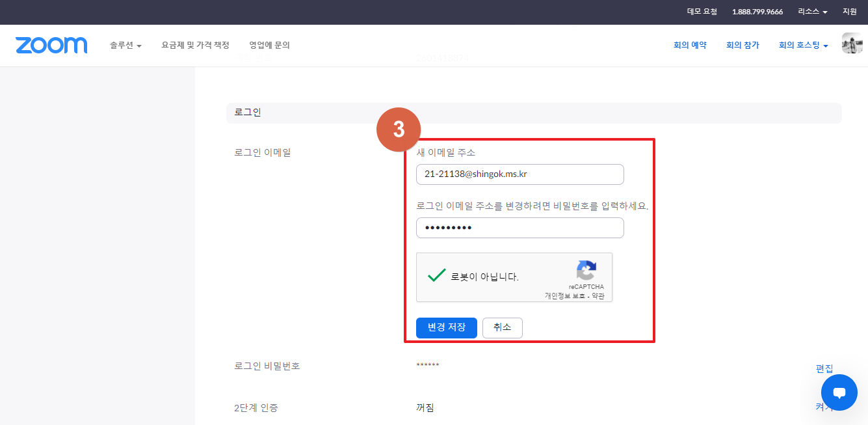Click the 2단계 인증 label
The height and width of the screenshot is (425, 868).
pyautogui.click(x=256, y=408)
